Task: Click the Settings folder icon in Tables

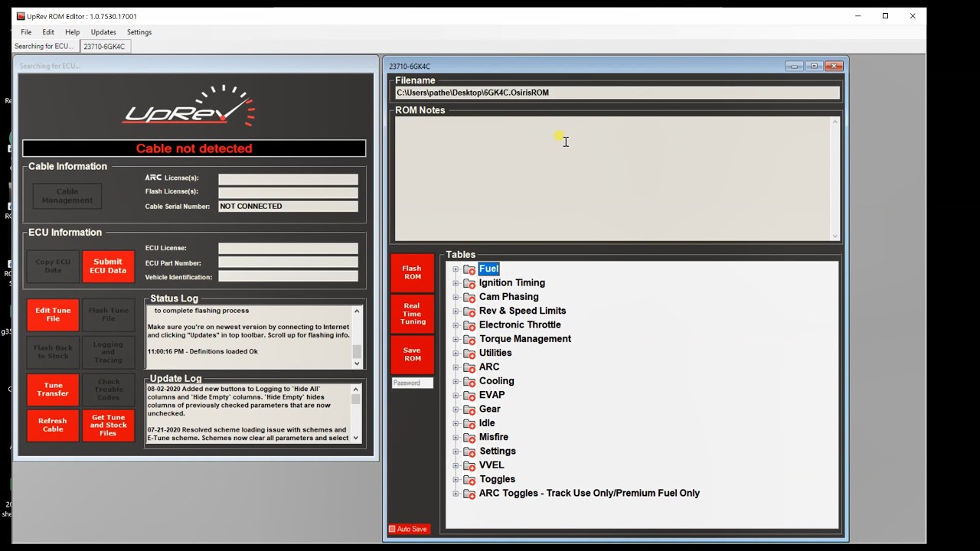Action: coord(469,452)
